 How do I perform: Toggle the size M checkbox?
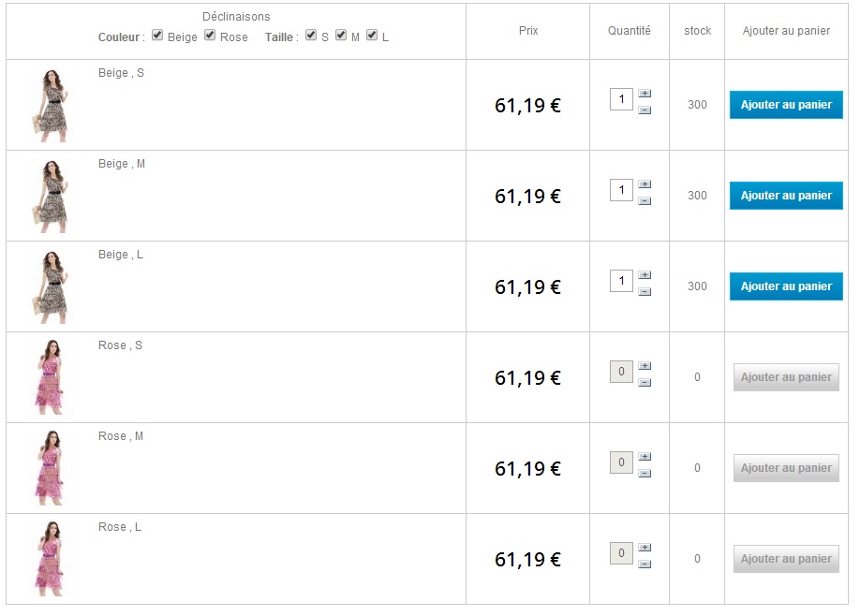341,36
